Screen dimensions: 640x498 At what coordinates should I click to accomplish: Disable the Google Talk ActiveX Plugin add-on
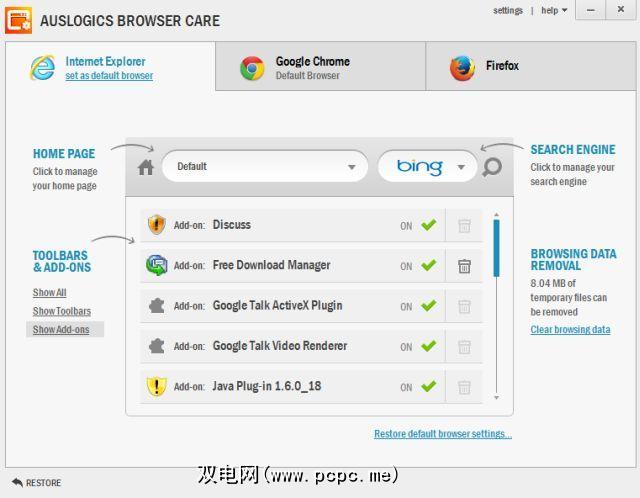pos(429,305)
